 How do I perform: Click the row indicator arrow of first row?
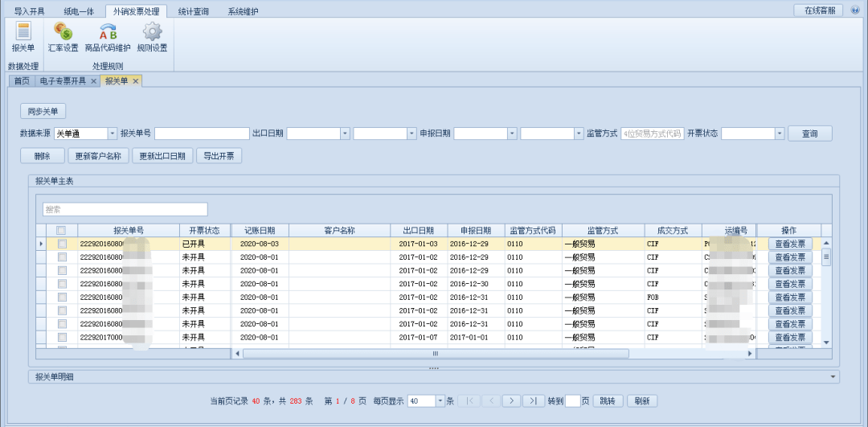[41, 244]
